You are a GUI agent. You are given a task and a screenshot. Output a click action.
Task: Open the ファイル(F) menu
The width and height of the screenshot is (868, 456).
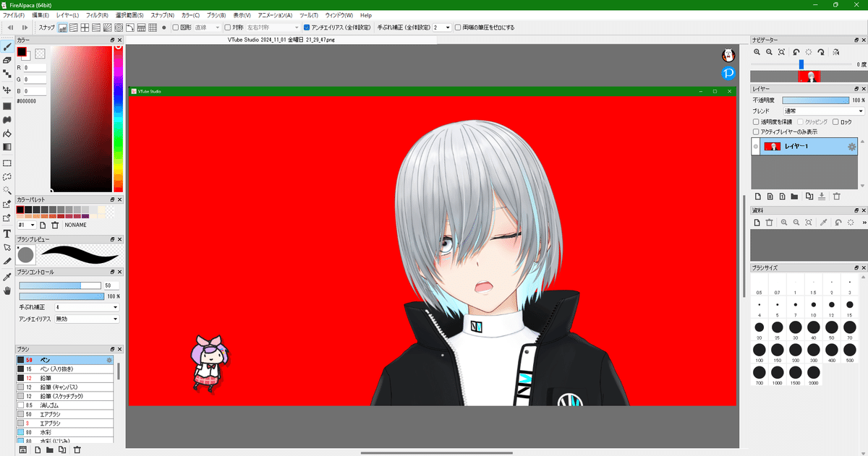[13, 15]
